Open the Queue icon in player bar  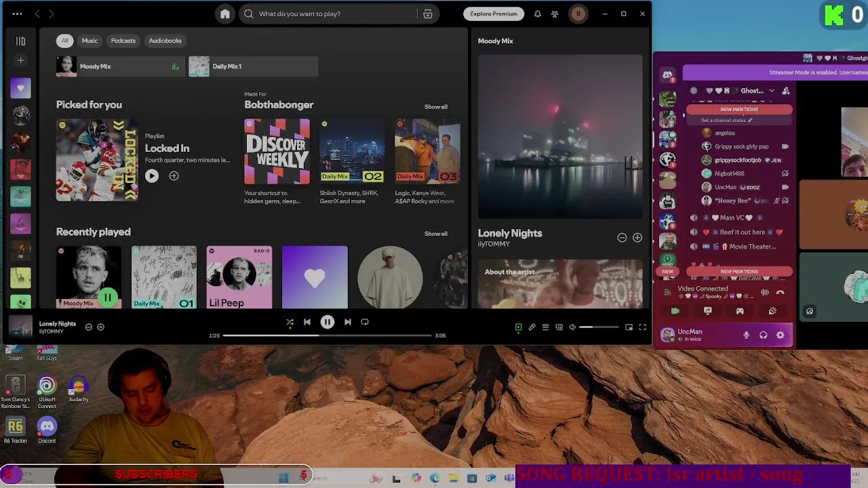point(545,327)
